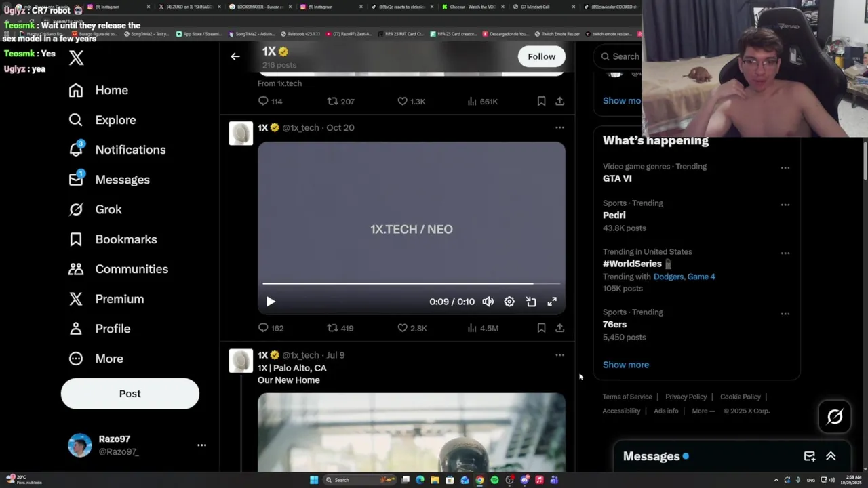868x488 pixels.
Task: Open more options for GTA VI trend
Action: (785, 167)
